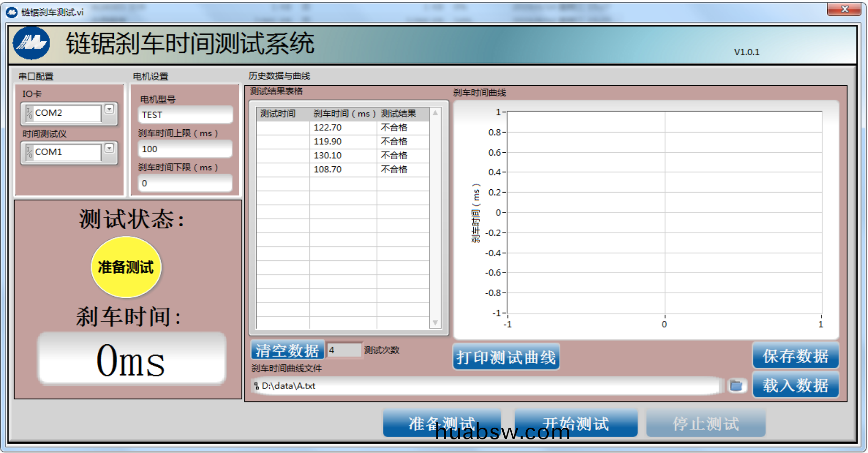Select the 刹车时间上限 field showing 100
This screenshot has width=868, height=453.
tap(185, 149)
